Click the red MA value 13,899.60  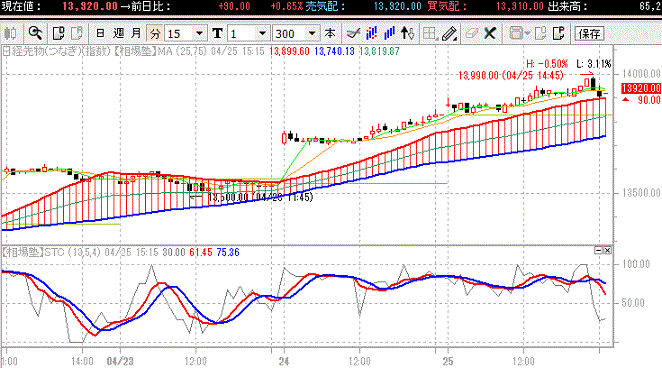pos(289,51)
